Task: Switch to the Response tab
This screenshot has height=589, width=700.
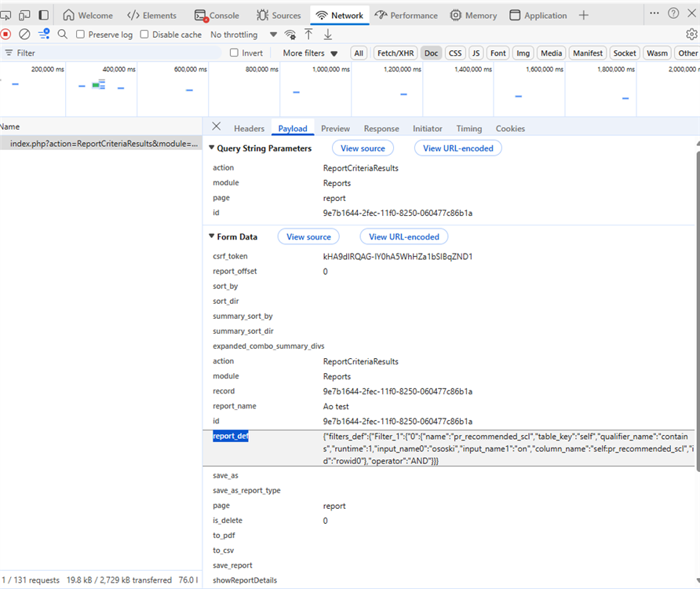Action: tap(381, 129)
